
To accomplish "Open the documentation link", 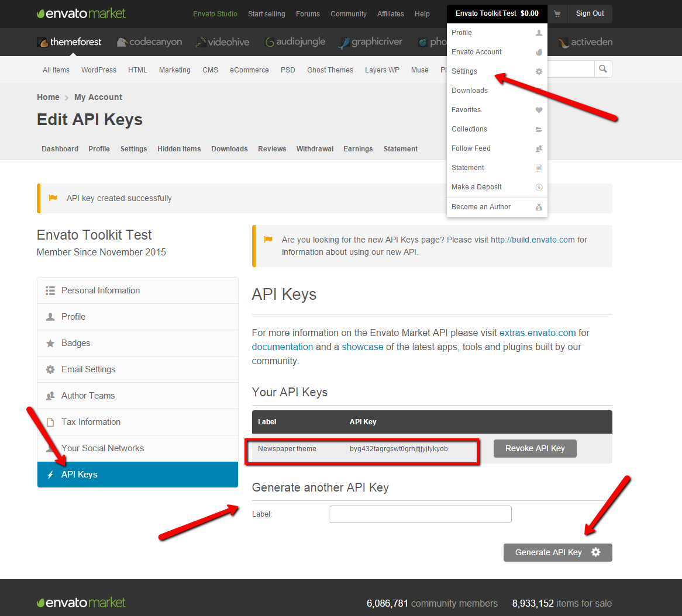I will click(x=283, y=347).
